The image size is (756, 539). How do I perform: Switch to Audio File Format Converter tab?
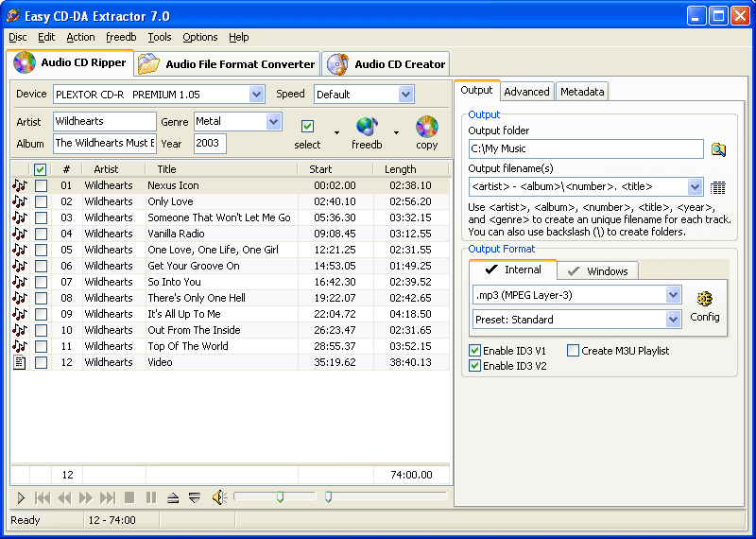click(x=227, y=63)
